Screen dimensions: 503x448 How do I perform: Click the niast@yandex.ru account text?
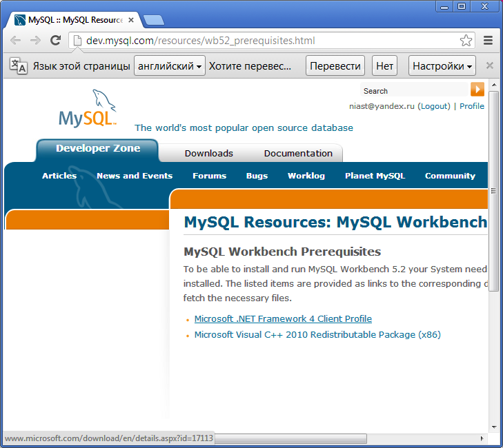coord(382,106)
